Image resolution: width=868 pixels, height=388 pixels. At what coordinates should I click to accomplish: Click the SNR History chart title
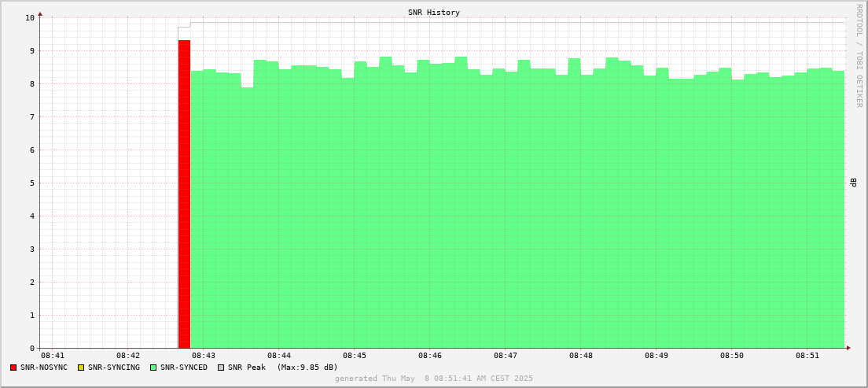434,12
